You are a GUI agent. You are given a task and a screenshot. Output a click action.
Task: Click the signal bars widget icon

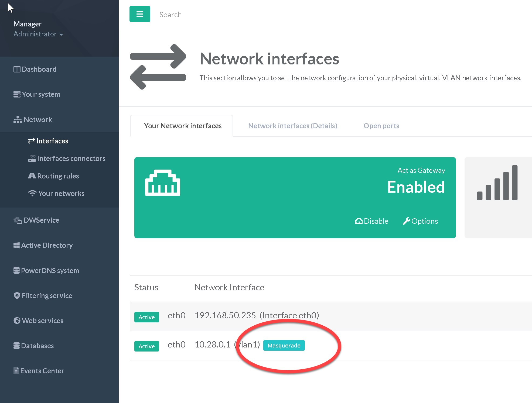pos(497,183)
